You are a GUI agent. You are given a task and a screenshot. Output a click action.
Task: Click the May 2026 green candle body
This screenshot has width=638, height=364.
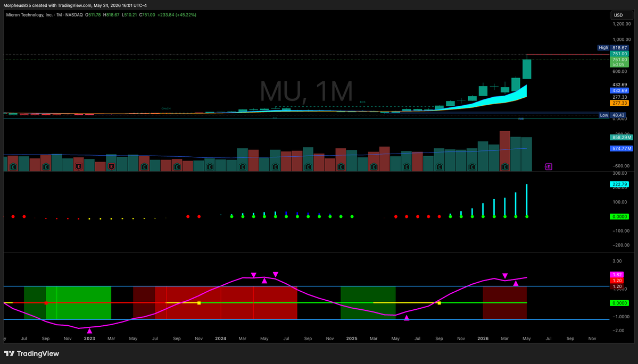pos(527,69)
